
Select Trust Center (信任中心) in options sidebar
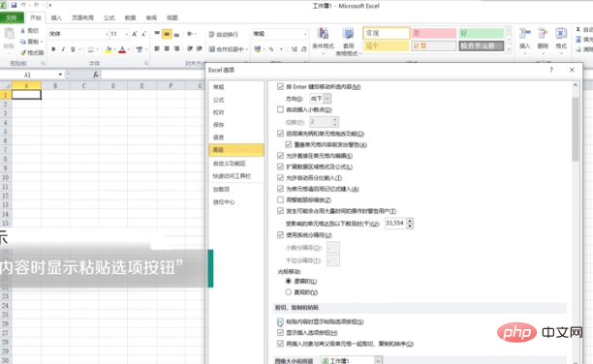236,201
